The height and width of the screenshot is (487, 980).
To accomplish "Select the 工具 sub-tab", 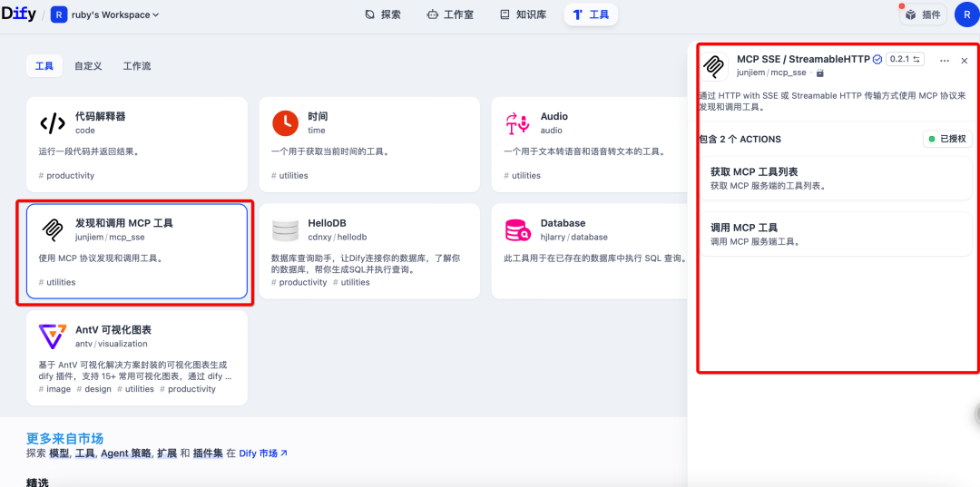I will pos(44,66).
